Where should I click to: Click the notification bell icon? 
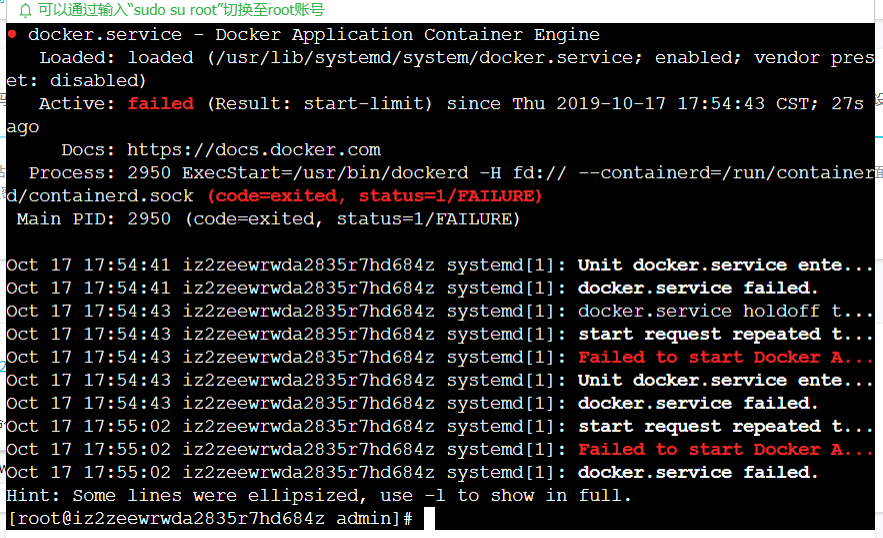click(25, 10)
